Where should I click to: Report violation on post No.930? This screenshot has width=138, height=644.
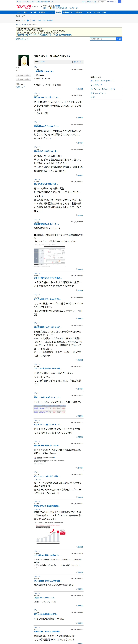(79, 143)
